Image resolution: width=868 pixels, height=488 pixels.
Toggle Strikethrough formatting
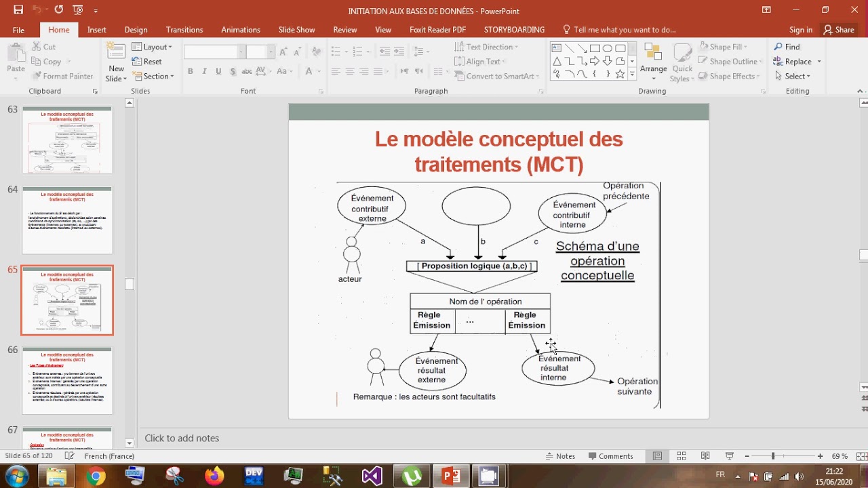[248, 71]
